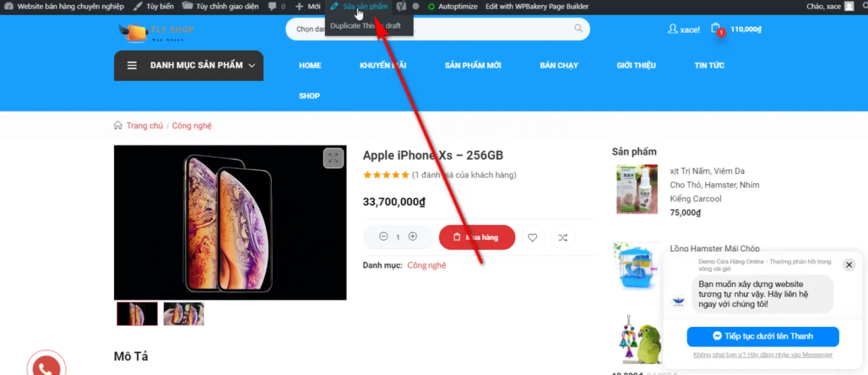
Task: Click the Bạn muốn xây dựng website message
Action: 763,294
